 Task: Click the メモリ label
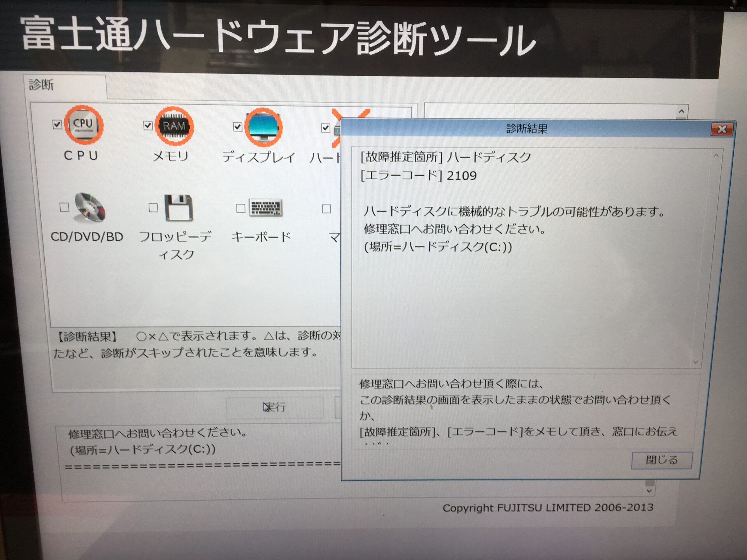(x=170, y=157)
